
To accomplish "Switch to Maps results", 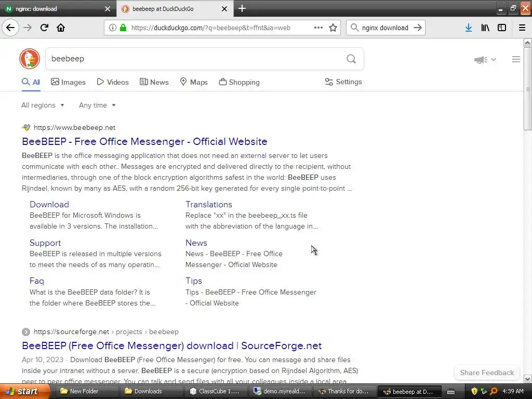I will click(x=194, y=82).
